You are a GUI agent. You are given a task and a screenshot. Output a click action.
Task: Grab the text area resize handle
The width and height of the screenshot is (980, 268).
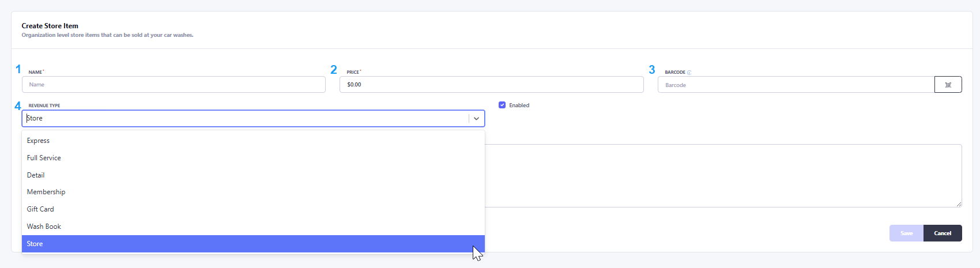pos(959,204)
